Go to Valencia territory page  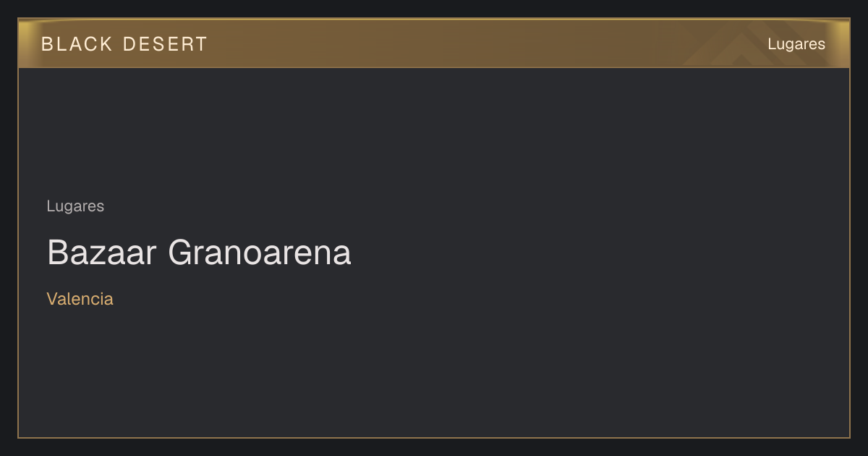click(x=80, y=299)
